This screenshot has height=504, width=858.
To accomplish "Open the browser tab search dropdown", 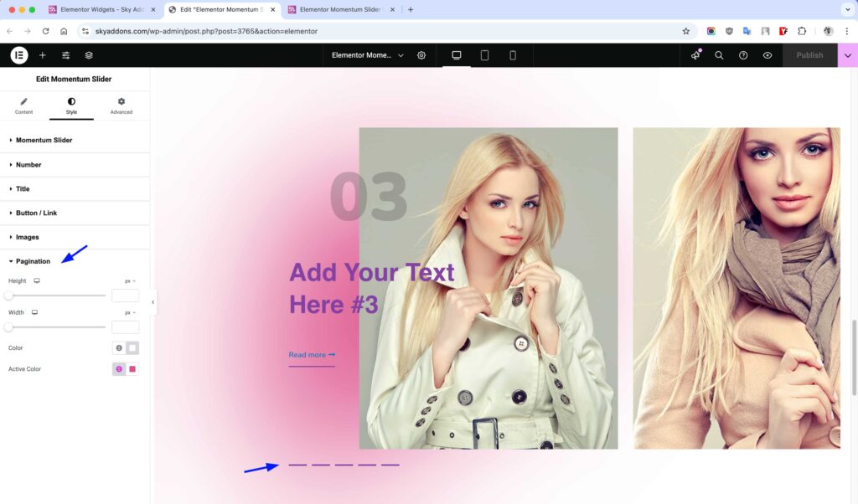I will [x=848, y=9].
